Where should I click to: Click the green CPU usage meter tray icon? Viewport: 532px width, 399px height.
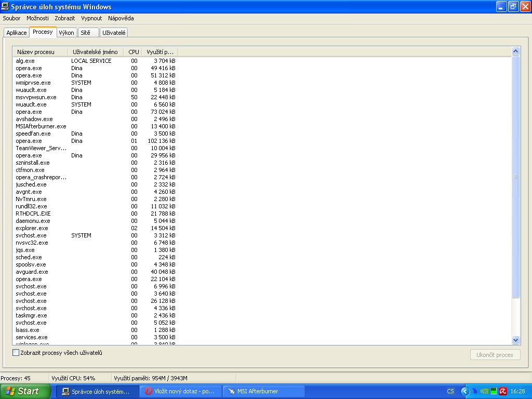[x=494, y=391]
